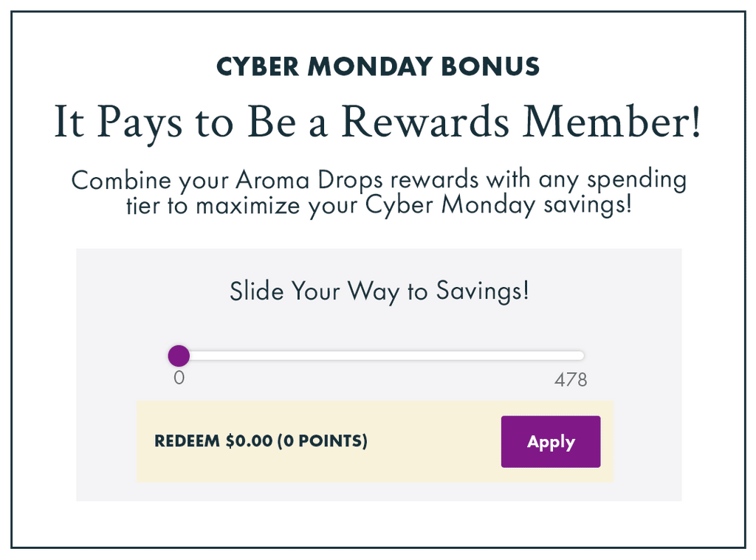Click the Slide Your Way to Savings heading
The width and height of the screenshot is (756, 560).
[379, 291]
